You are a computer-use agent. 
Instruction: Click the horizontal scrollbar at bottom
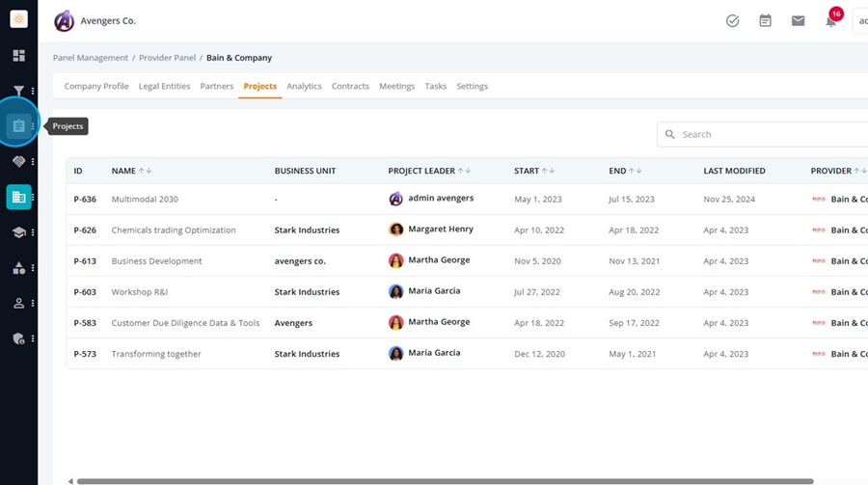445,482
